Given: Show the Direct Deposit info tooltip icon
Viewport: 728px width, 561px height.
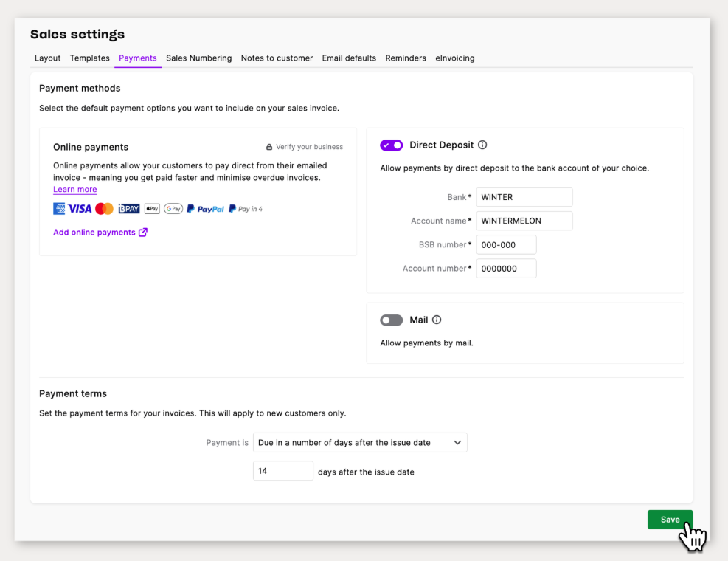Looking at the screenshot, I should point(482,145).
